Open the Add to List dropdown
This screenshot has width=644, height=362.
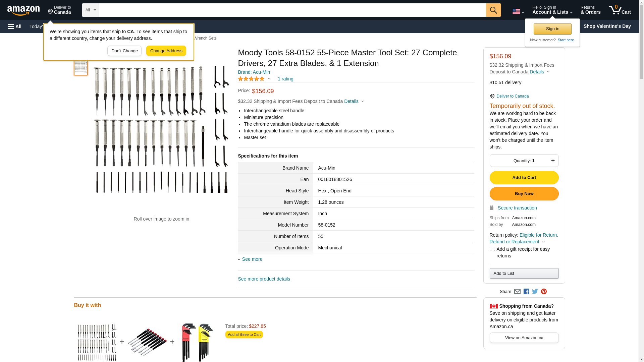(x=524, y=274)
